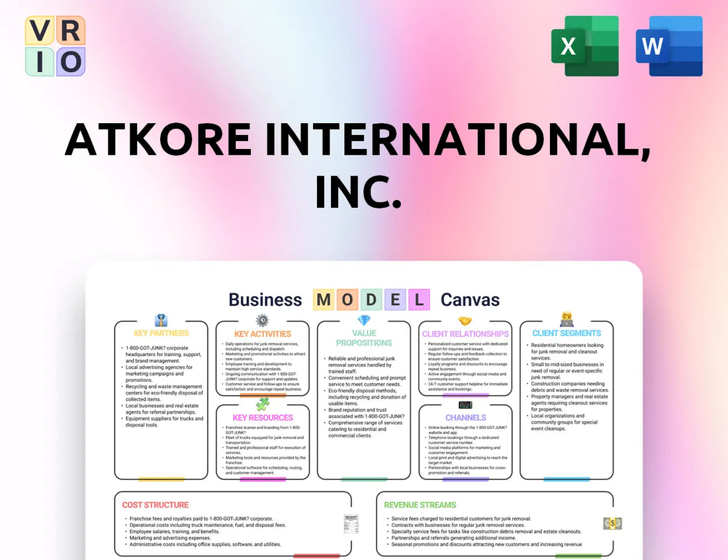Click the puzzle piece icon above Key Resources

point(262,404)
